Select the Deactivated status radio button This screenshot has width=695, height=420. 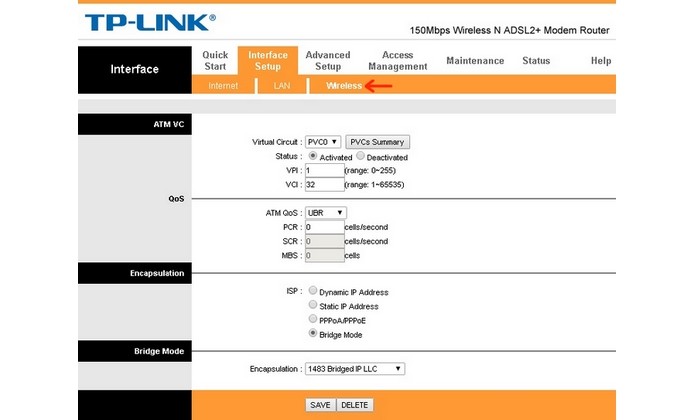click(360, 156)
